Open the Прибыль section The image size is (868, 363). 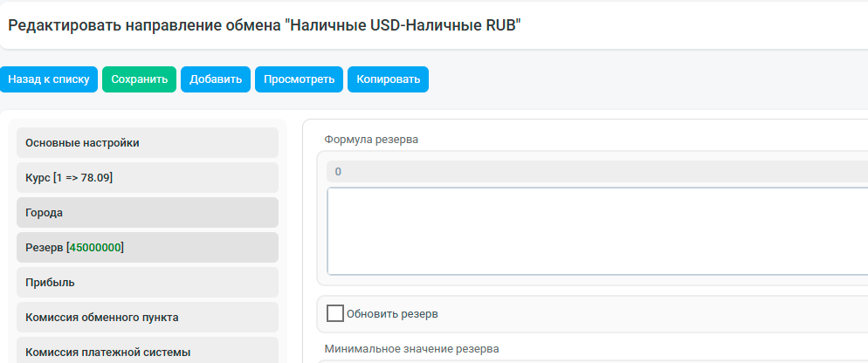148,282
